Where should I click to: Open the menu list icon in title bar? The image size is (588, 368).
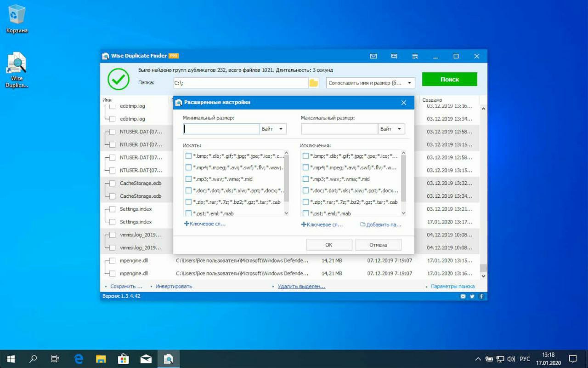415,56
